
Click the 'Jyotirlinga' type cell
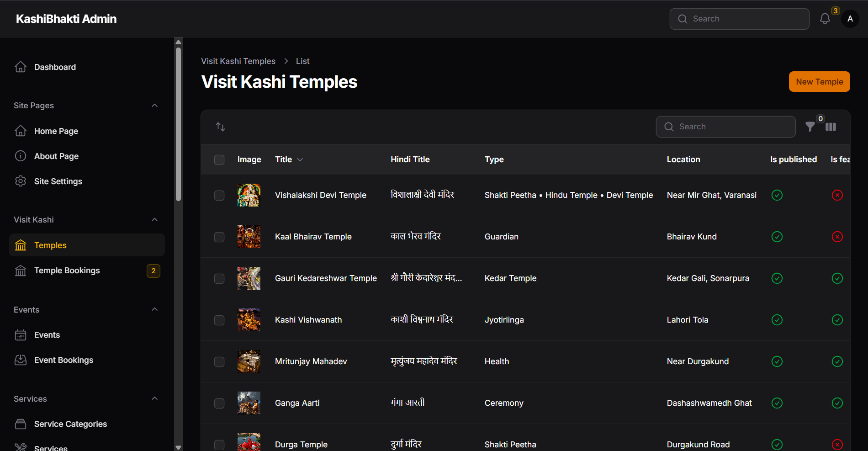pos(504,320)
